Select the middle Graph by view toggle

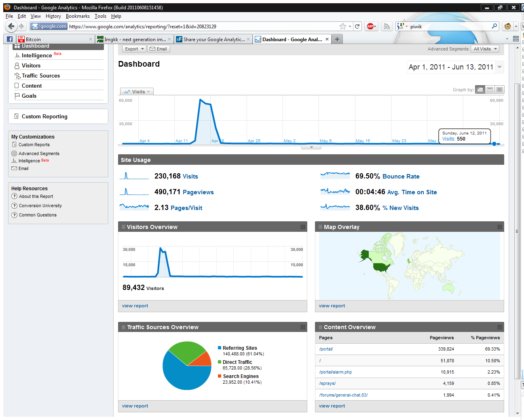pos(490,90)
